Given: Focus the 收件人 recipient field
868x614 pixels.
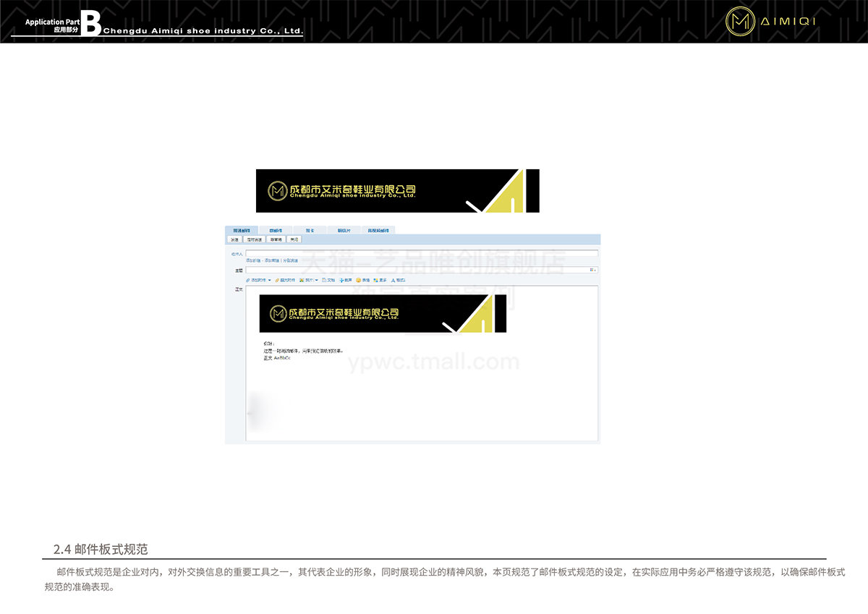Looking at the screenshot, I should [x=422, y=254].
